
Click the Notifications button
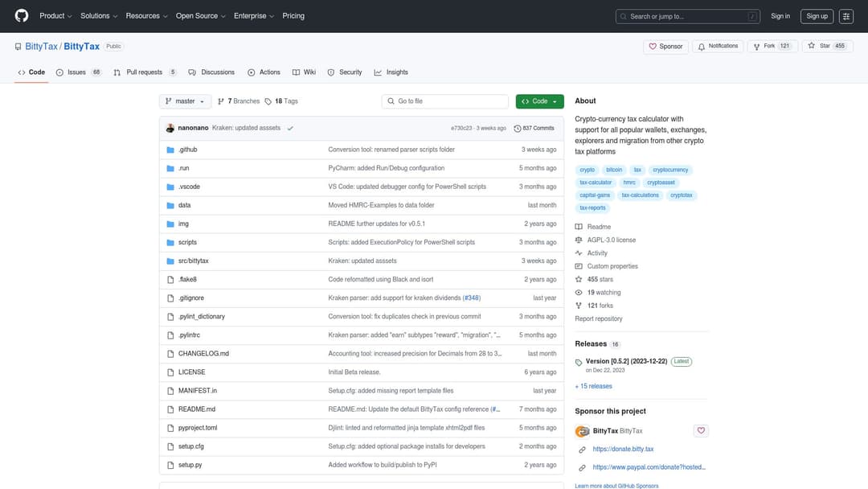coord(718,47)
